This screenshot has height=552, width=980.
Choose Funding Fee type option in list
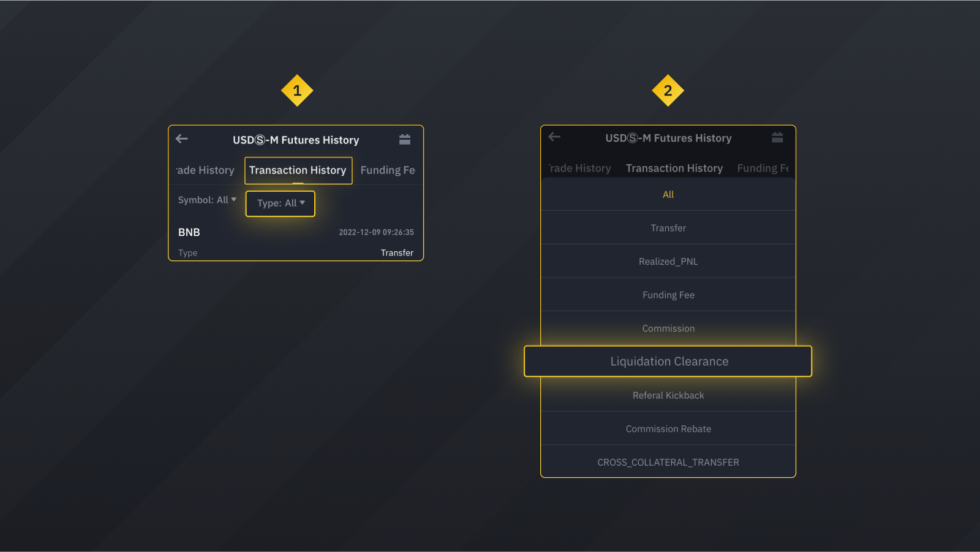click(x=668, y=295)
